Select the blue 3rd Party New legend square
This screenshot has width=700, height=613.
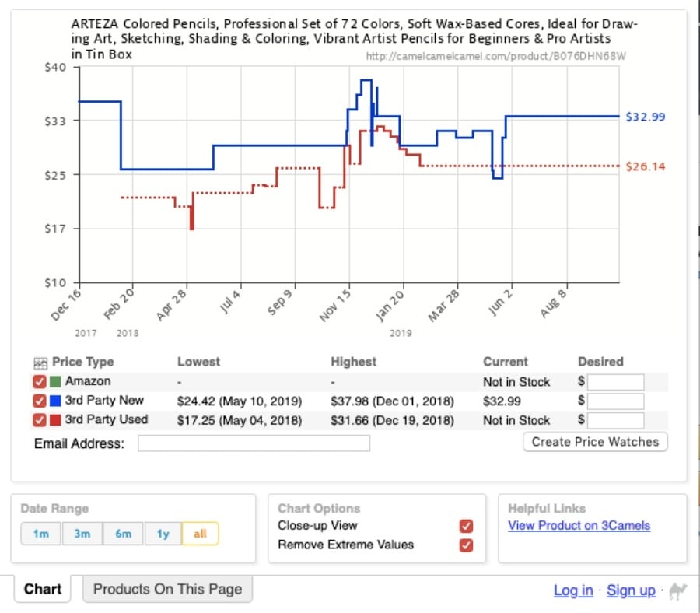coord(54,401)
